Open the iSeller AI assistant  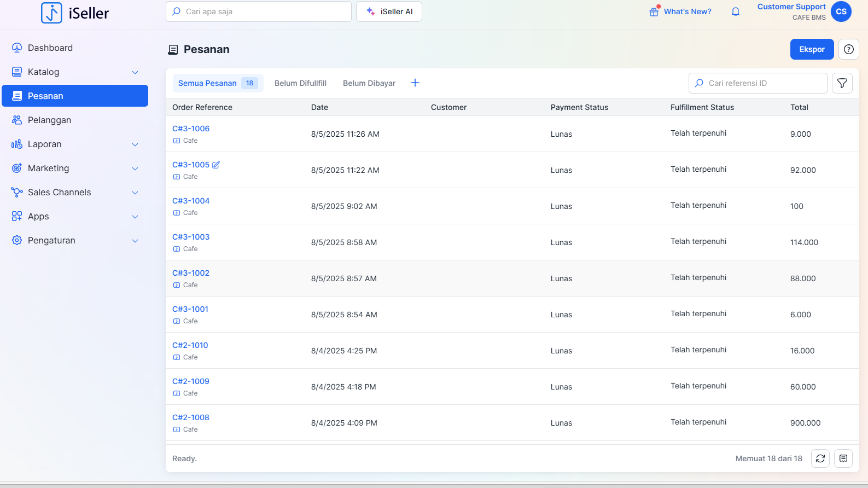point(389,11)
